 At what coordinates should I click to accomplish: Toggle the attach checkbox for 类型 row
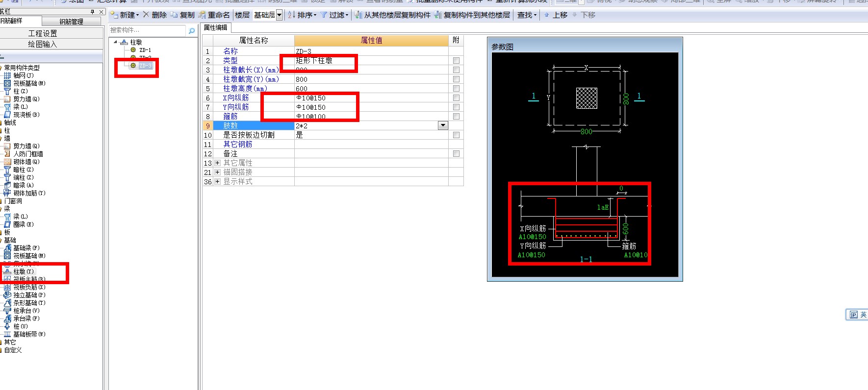click(456, 60)
